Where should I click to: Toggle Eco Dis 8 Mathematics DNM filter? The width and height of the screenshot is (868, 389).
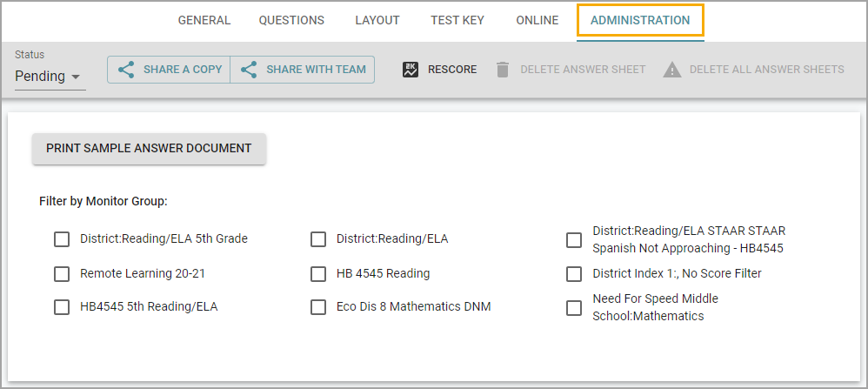[318, 307]
